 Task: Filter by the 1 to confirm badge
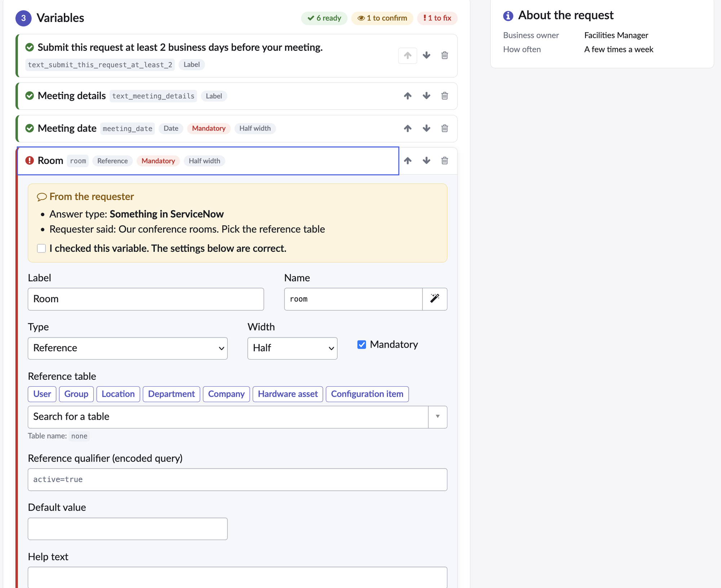[382, 18]
